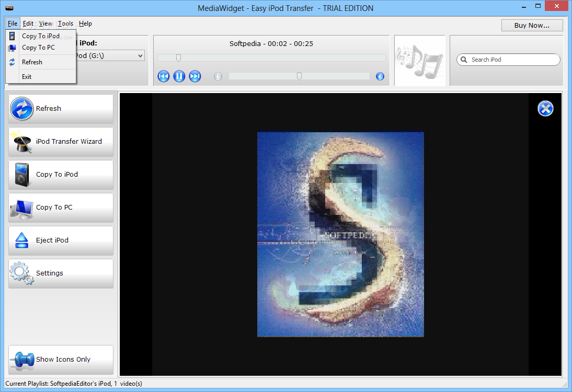Image resolution: width=572 pixels, height=392 pixels.
Task: Close the video preview with blue X
Action: tap(545, 108)
